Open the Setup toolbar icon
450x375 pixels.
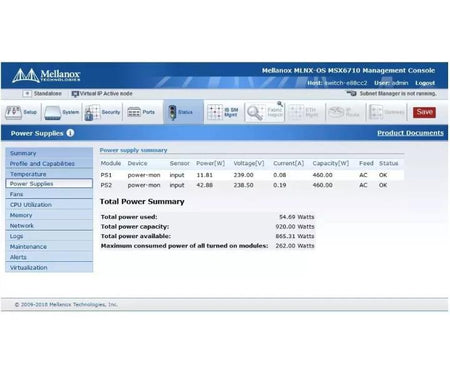coord(13,113)
